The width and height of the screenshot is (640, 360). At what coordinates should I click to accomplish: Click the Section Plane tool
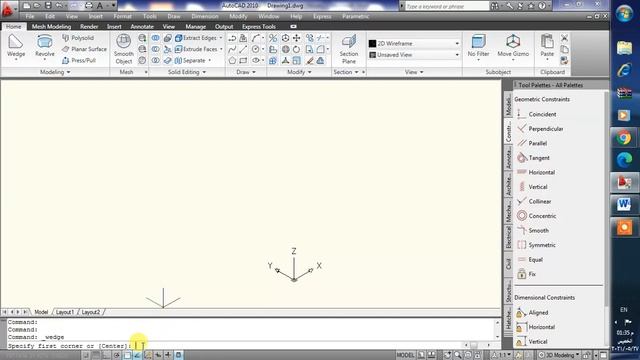point(349,49)
